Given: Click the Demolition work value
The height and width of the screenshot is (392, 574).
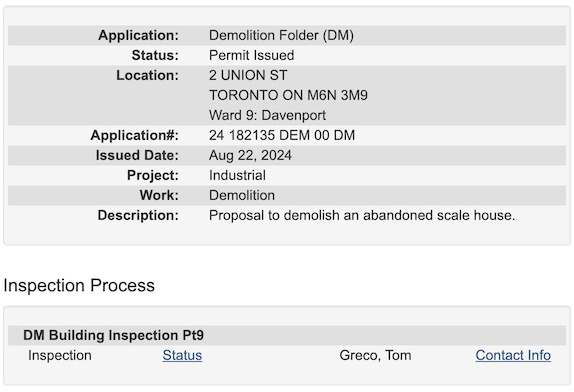Looking at the screenshot, I should tap(242, 195).
